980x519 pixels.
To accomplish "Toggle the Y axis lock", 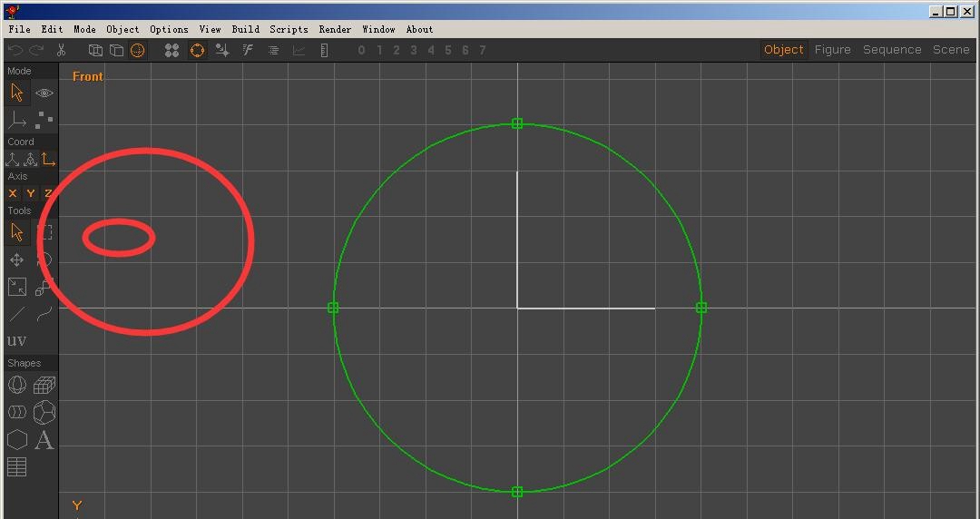I will click(x=31, y=193).
